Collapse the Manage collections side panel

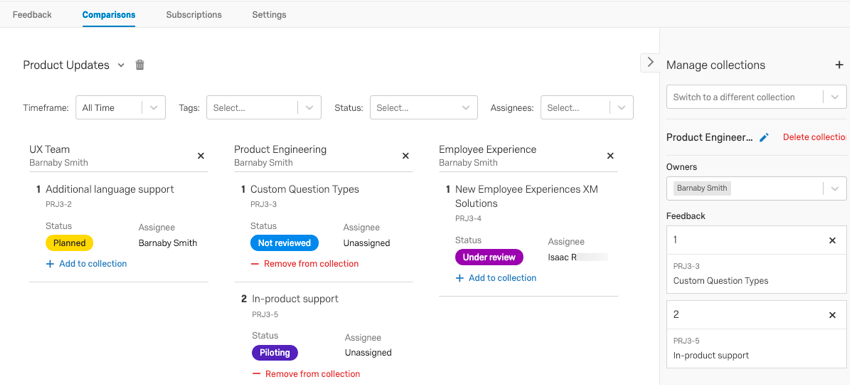650,62
